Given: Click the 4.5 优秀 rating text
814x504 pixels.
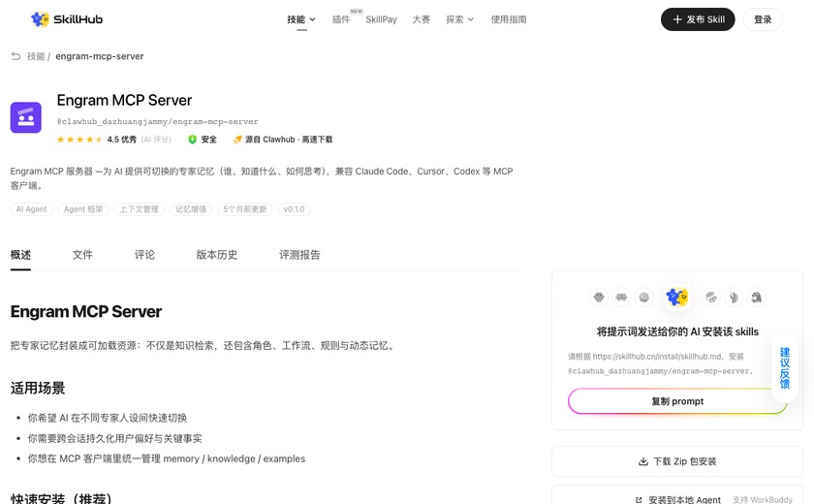Looking at the screenshot, I should tap(122, 140).
